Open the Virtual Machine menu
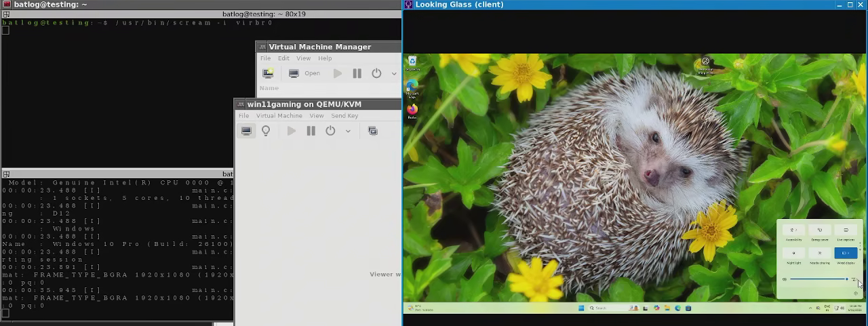This screenshot has height=326, width=868. (x=279, y=116)
